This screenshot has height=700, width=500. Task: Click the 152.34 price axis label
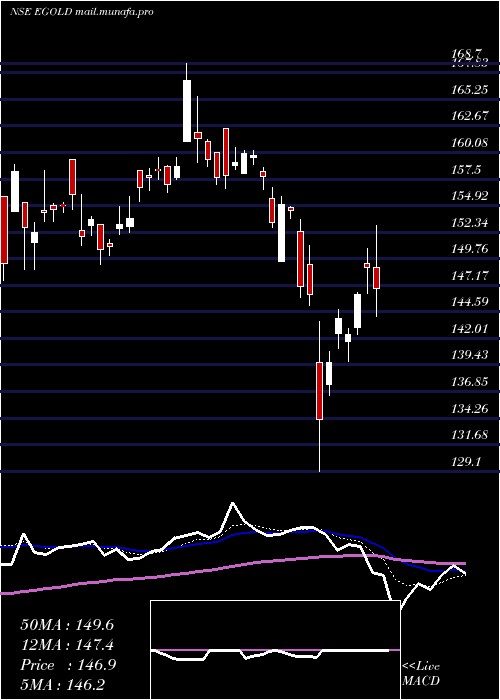point(470,223)
